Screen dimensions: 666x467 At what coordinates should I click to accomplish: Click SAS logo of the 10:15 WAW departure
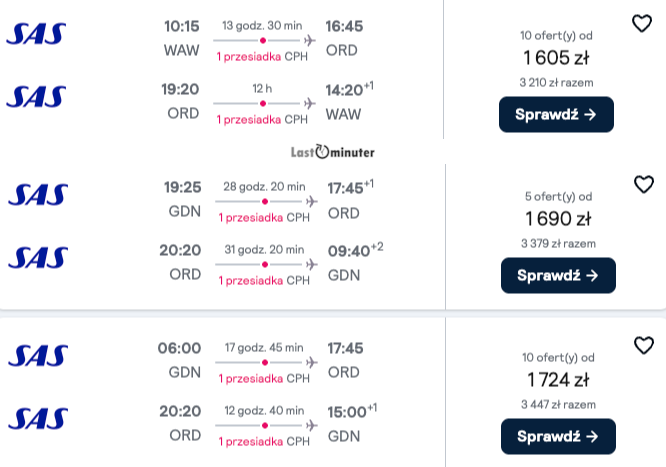(37, 34)
